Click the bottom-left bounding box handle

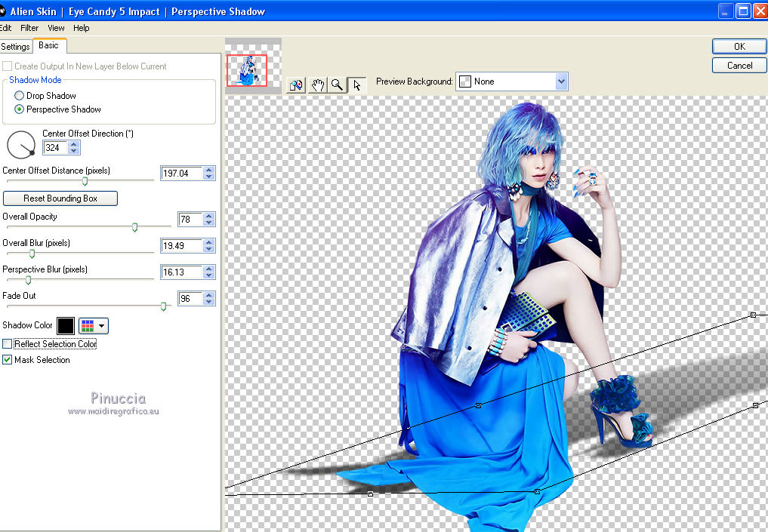point(370,494)
